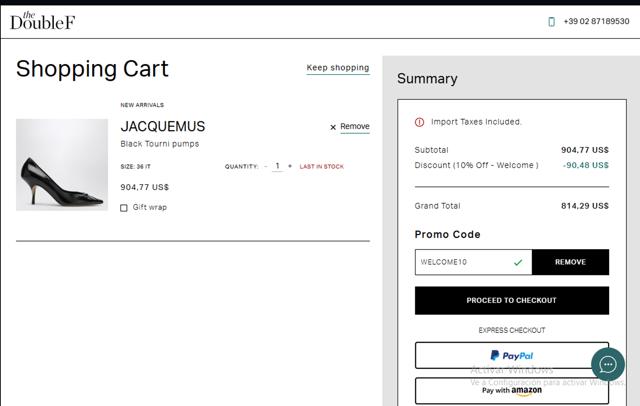640x406 pixels.
Task: Remove the Jacquemus item from cart
Action: 355,127
